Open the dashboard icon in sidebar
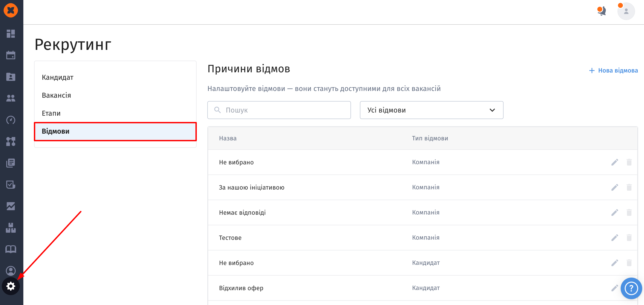 coord(11,33)
